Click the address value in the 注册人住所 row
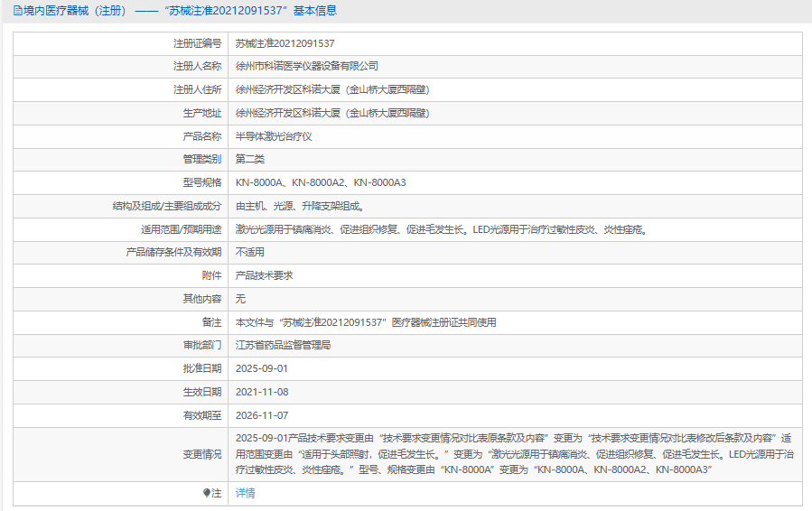812x511 pixels. [332, 89]
